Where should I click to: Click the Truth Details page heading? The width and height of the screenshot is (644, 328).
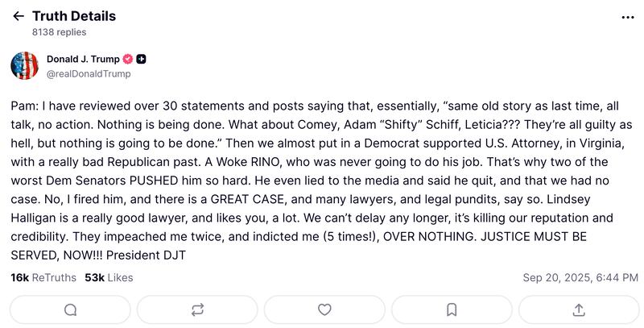pyautogui.click(x=74, y=16)
